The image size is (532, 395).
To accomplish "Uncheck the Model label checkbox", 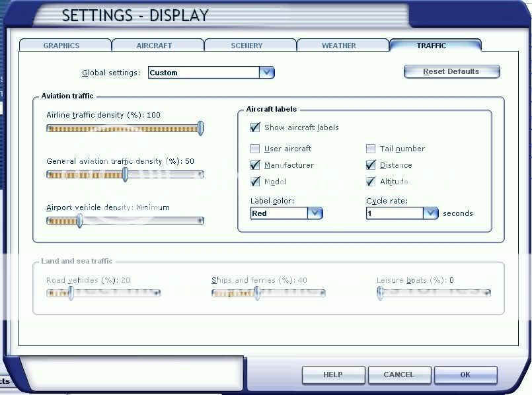I will [x=255, y=182].
